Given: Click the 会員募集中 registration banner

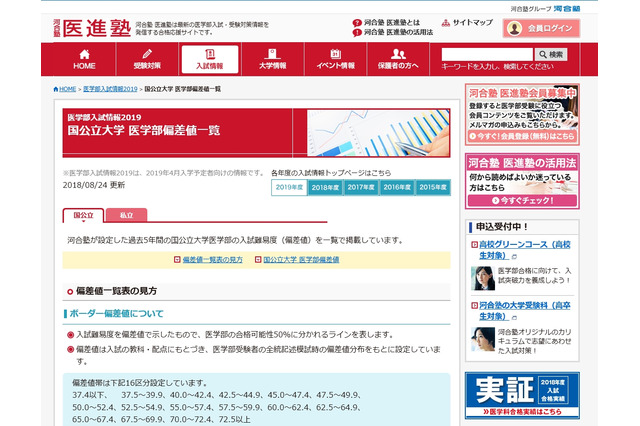Looking at the screenshot, I should pos(522,114).
